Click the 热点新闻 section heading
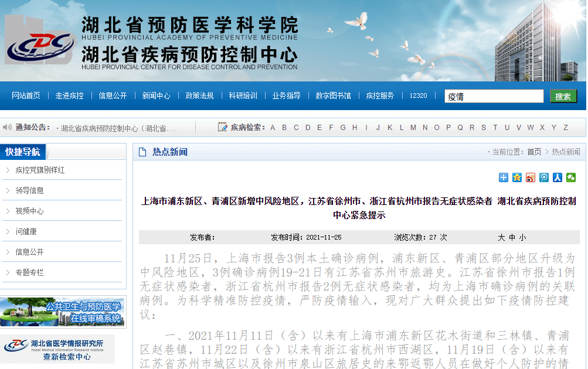The image size is (588, 369). tap(170, 152)
